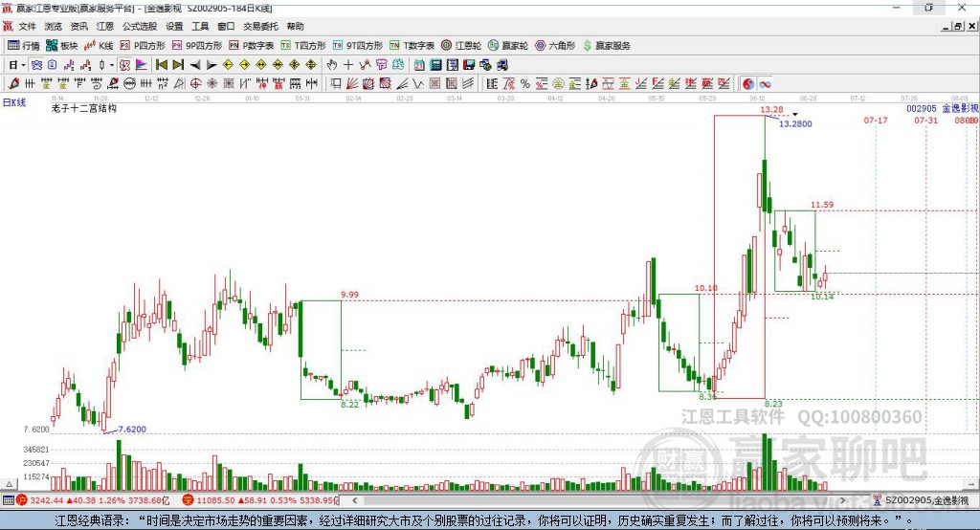The image size is (980, 530).
Task: Click the 13.2800 high price label
Action: 795,123
